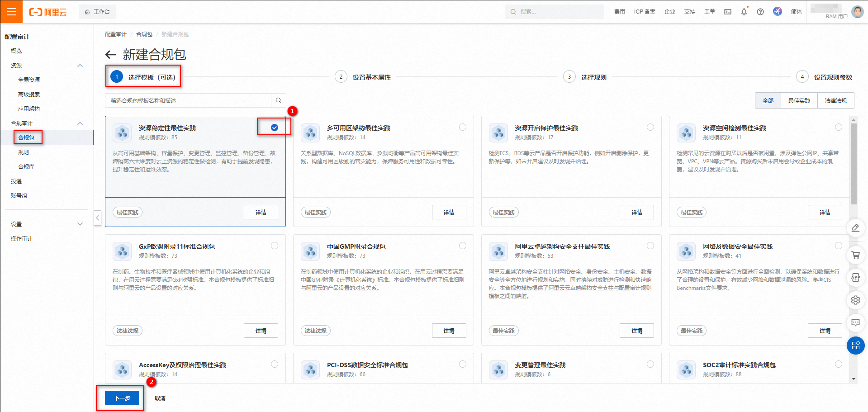Image resolution: width=868 pixels, height=412 pixels.
Task: Click the 多可用区架构最佳实践 template icon
Action: point(310,133)
